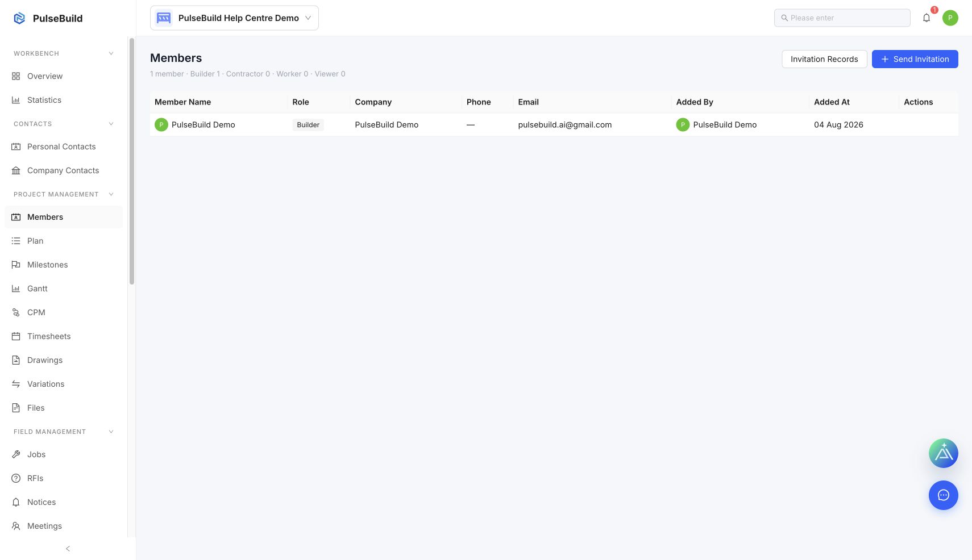Screen dimensions: 972x560
Task: Open the PulseBuild Help Centre Demo project dropdown
Action: (x=234, y=18)
